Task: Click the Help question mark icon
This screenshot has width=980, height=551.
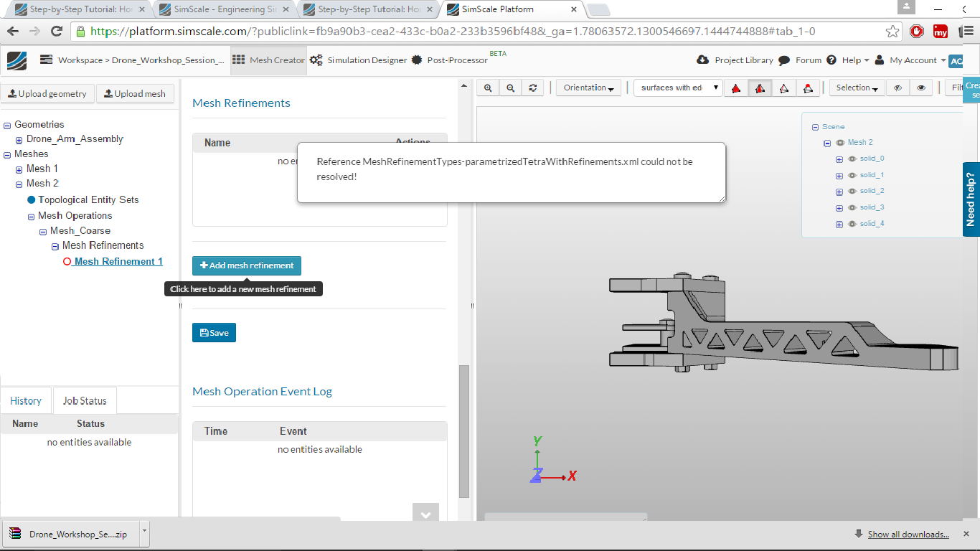Action: [x=831, y=60]
